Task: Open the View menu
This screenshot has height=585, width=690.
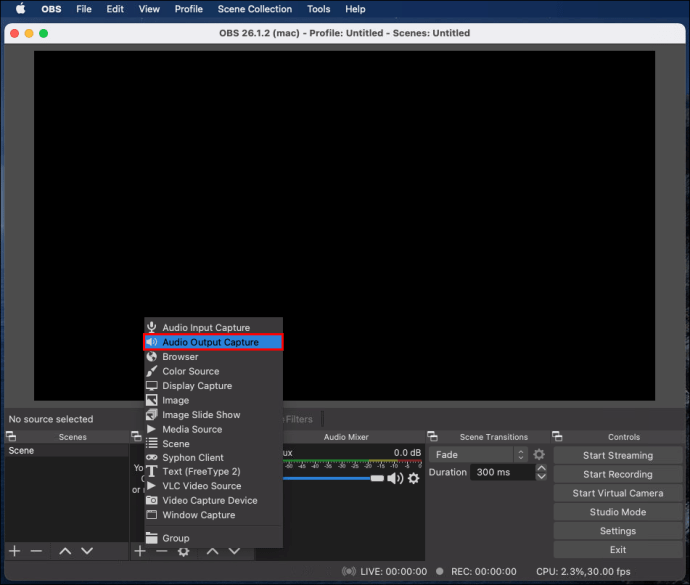Action: point(149,9)
